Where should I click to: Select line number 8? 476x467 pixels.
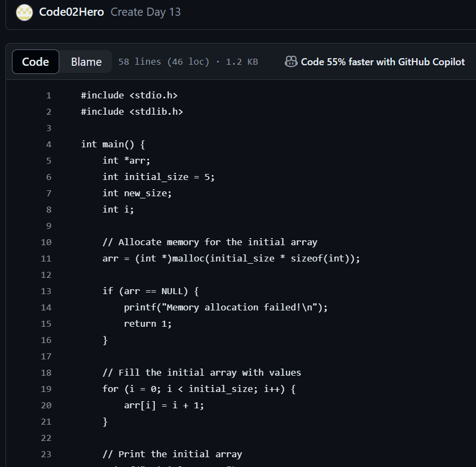click(48, 209)
